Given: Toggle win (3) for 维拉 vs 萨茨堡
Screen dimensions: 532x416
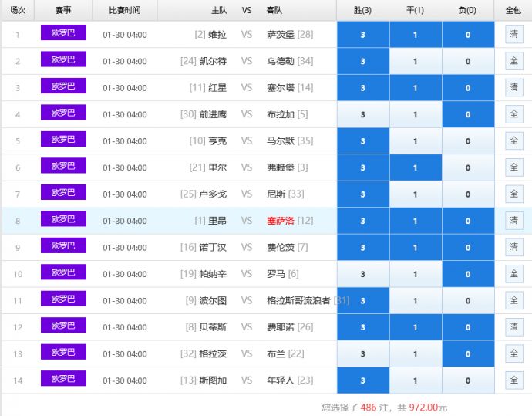Looking at the screenshot, I should click(362, 35).
